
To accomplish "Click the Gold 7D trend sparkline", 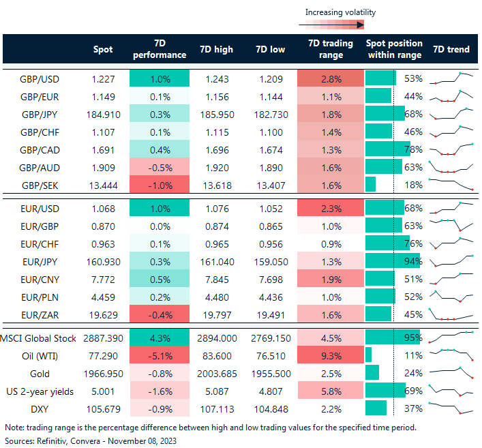I will click(451, 372).
